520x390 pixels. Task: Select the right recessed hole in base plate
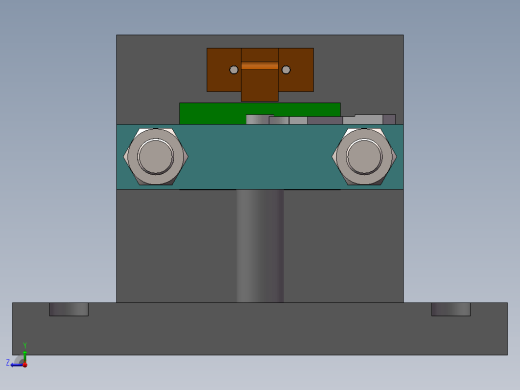[x=451, y=309]
